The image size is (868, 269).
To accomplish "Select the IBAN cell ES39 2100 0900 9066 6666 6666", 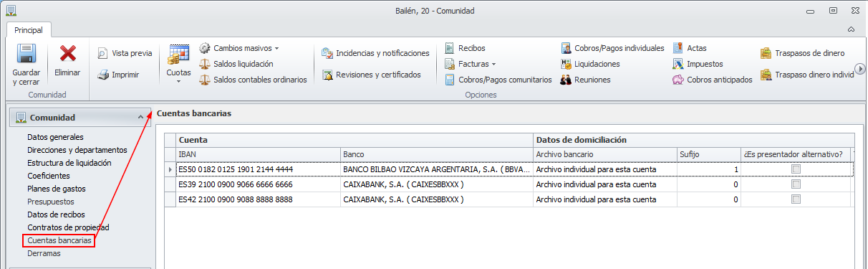I will (258, 184).
